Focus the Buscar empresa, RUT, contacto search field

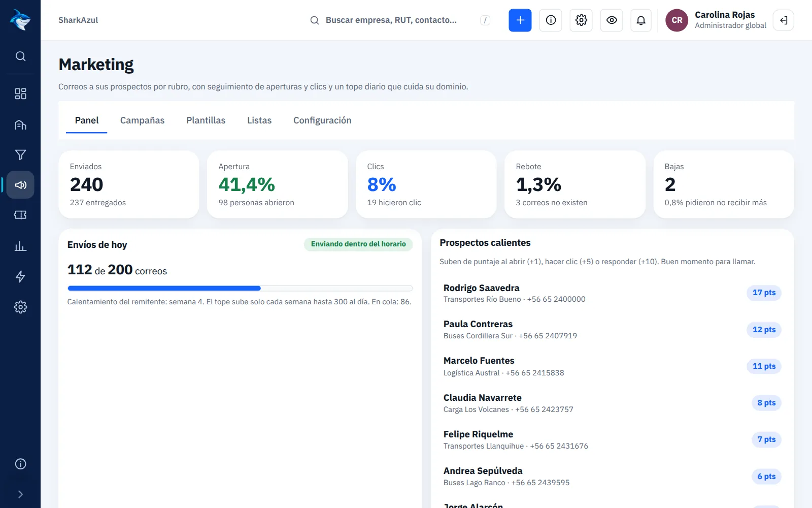click(x=400, y=20)
